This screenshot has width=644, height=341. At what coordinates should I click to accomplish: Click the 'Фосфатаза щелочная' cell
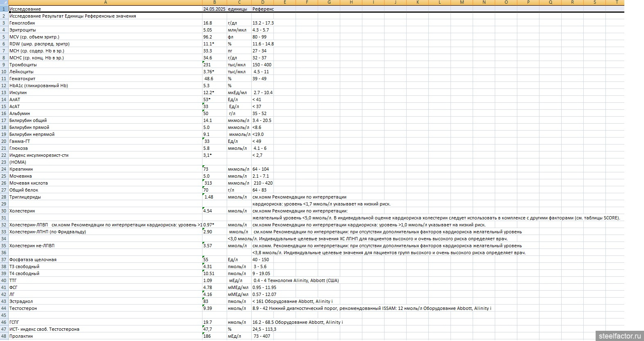105,260
